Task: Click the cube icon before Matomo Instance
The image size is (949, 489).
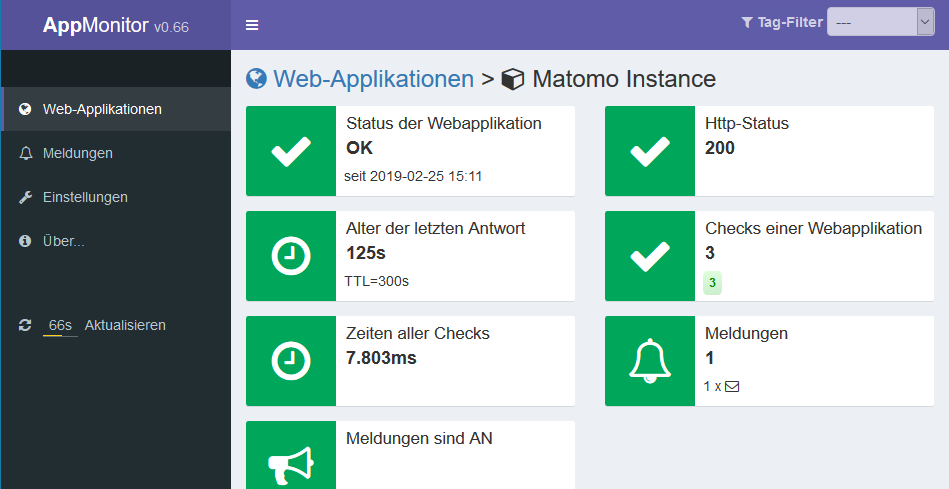Action: [x=513, y=79]
